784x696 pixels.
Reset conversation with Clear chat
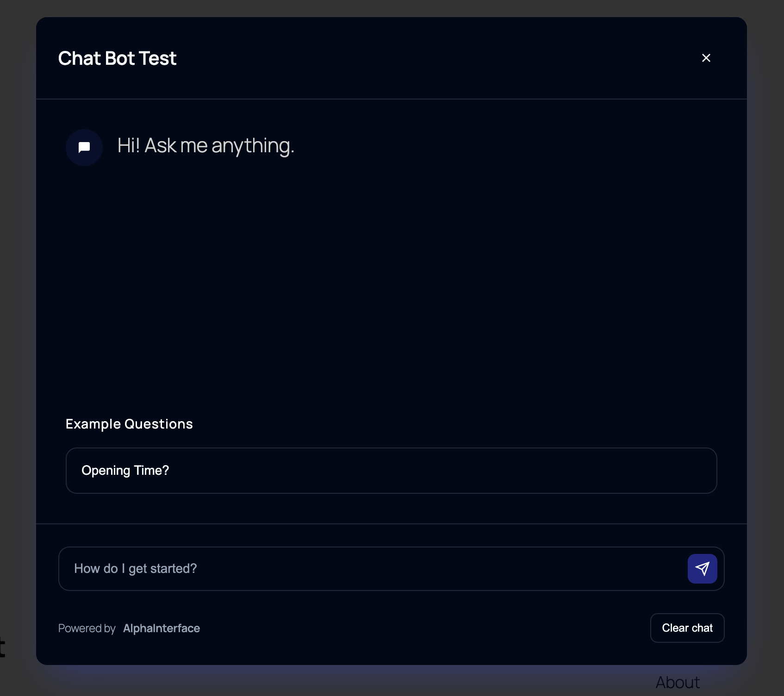click(x=687, y=628)
